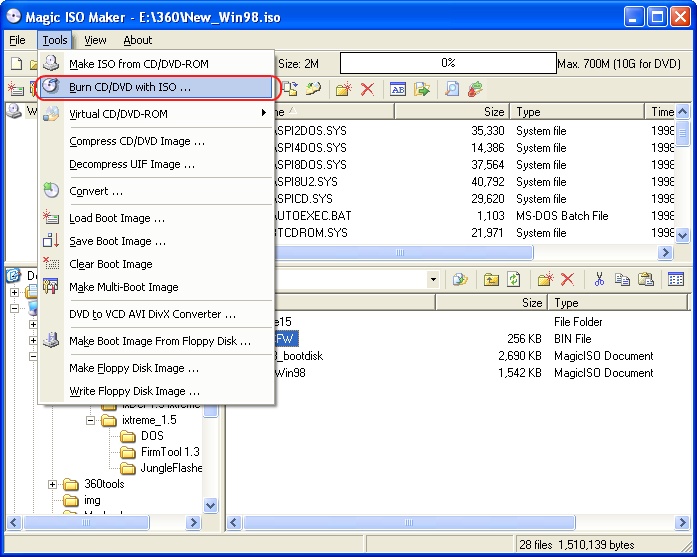This screenshot has width=697, height=557.
Task: Click the properties hand icon in the ISO toolbar
Action: pos(313,88)
